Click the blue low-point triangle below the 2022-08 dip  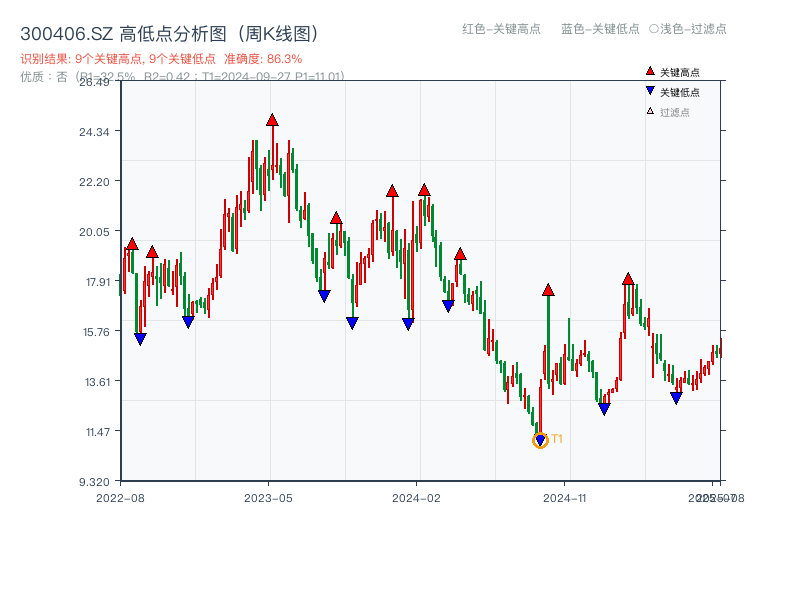[x=138, y=340]
